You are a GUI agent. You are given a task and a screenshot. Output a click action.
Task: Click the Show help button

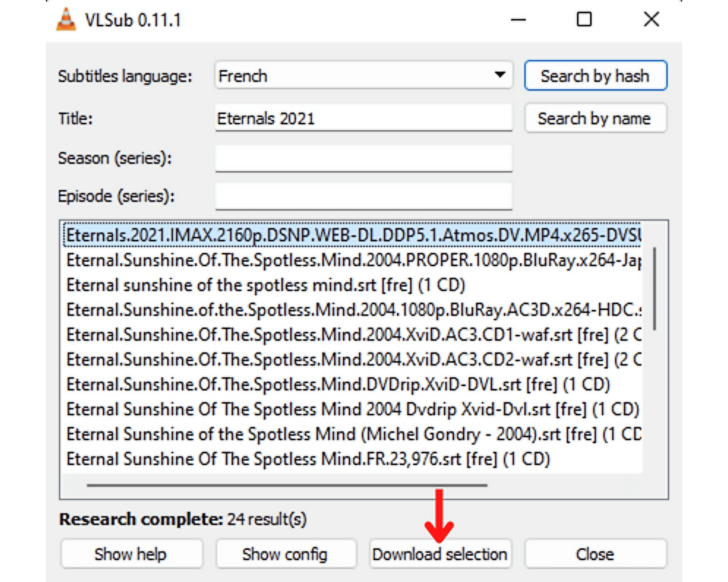tap(131, 554)
